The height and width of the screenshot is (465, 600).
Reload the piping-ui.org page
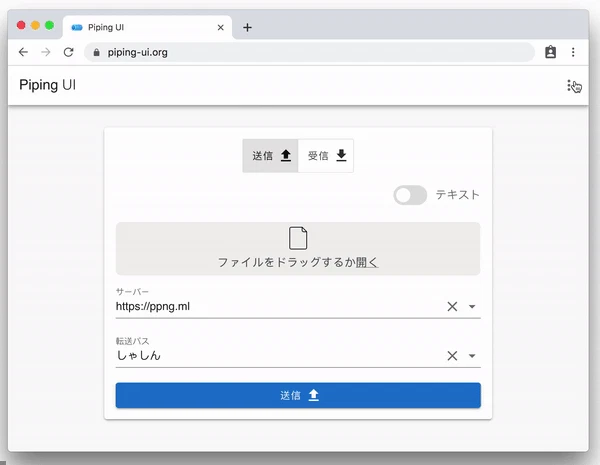68,52
